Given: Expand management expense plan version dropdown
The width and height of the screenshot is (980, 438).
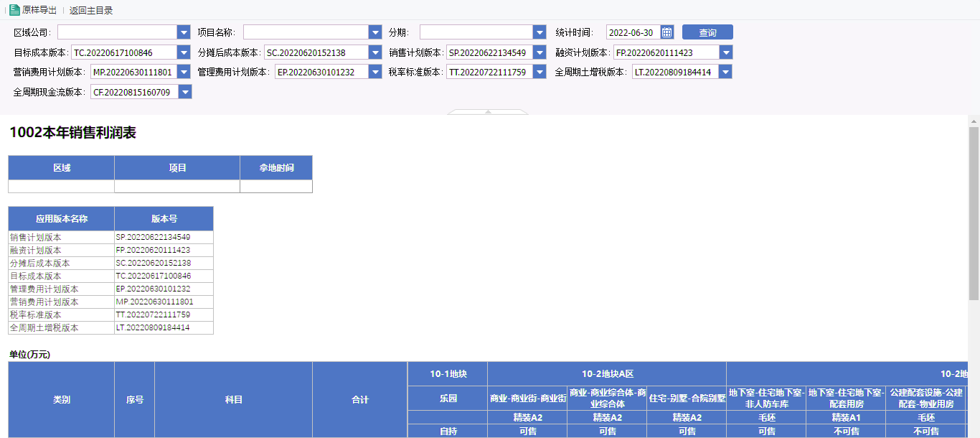Looking at the screenshot, I should [374, 72].
